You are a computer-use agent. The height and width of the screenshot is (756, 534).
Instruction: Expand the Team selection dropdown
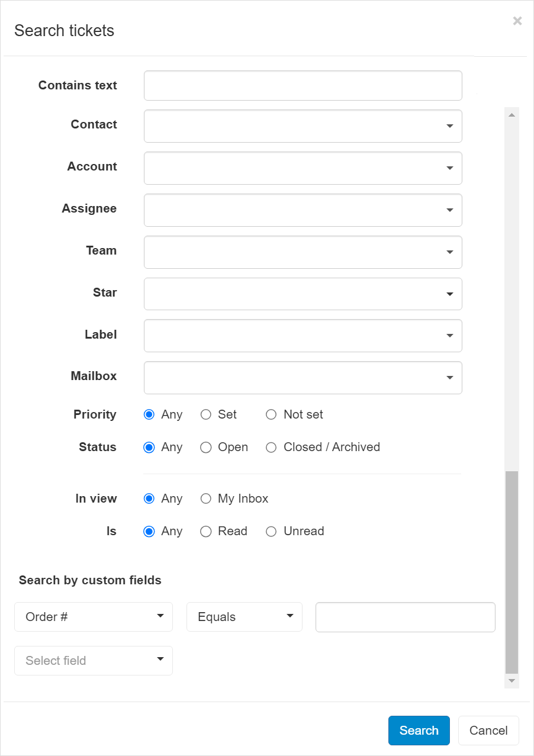[x=303, y=252]
